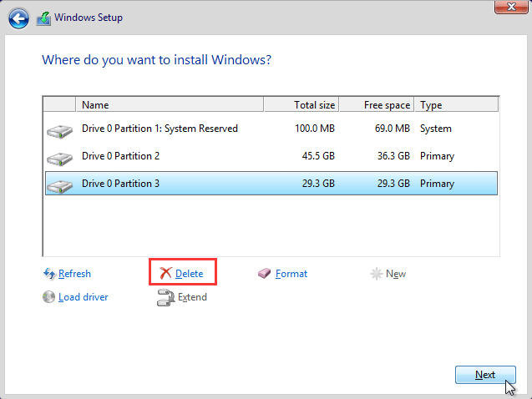This screenshot has width=532, height=399.
Task: Click the pink eraser Format icon
Action: (x=264, y=273)
